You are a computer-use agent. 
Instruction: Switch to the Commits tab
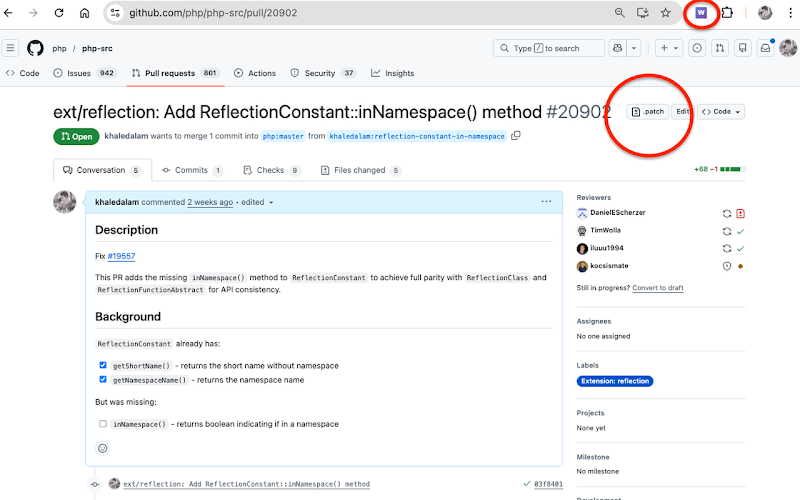coord(192,170)
